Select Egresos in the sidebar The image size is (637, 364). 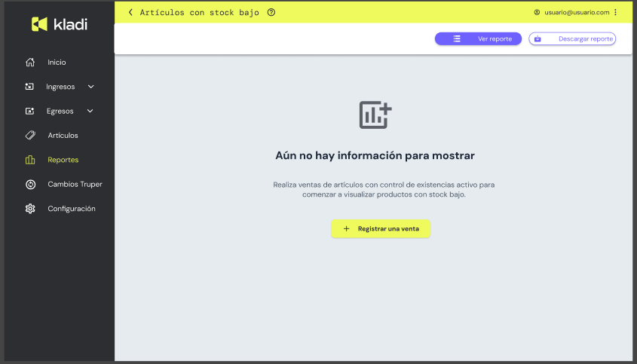coord(60,111)
